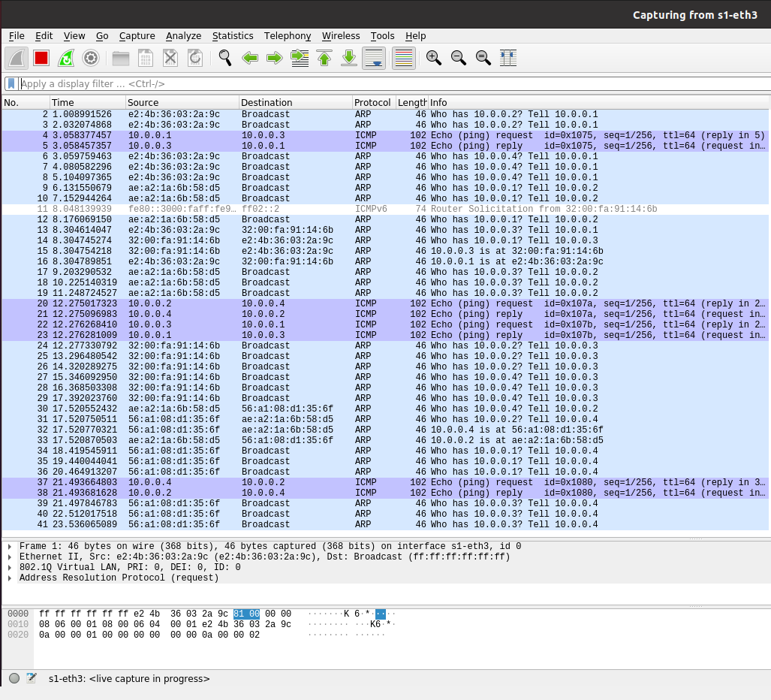
Task: Open the View menu
Action: [74, 36]
